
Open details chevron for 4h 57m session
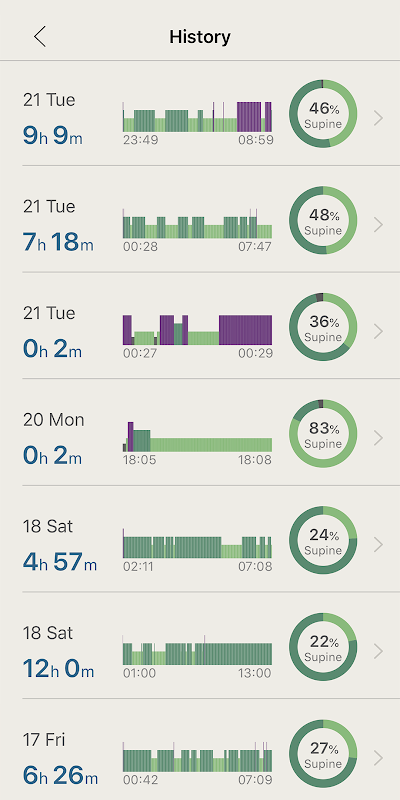[378, 544]
